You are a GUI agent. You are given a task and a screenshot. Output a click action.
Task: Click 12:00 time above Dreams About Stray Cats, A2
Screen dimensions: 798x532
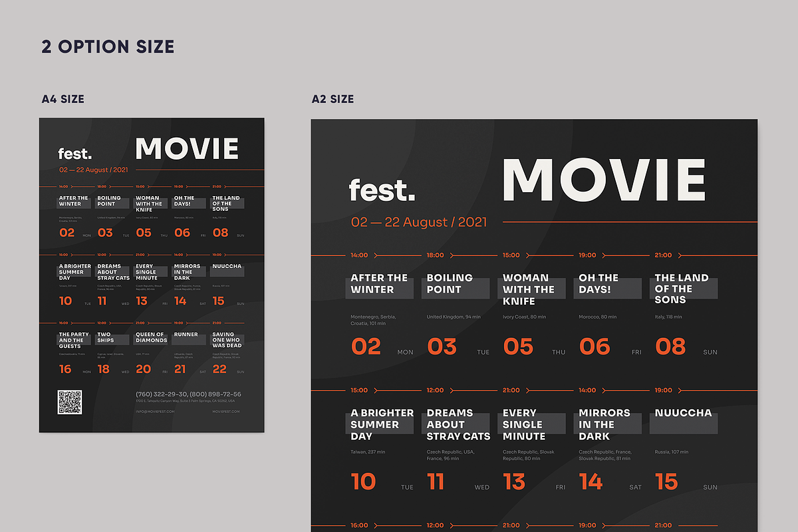coord(436,390)
